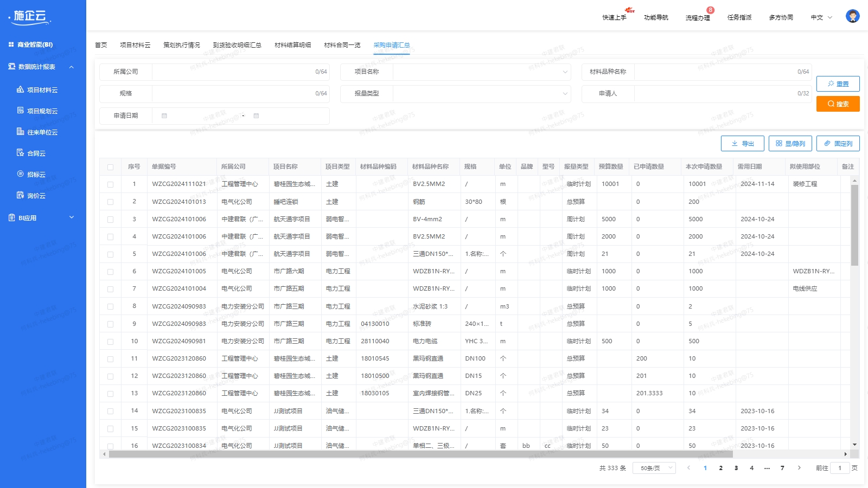Click the orange 搜索 button
The image size is (868, 488).
(838, 104)
